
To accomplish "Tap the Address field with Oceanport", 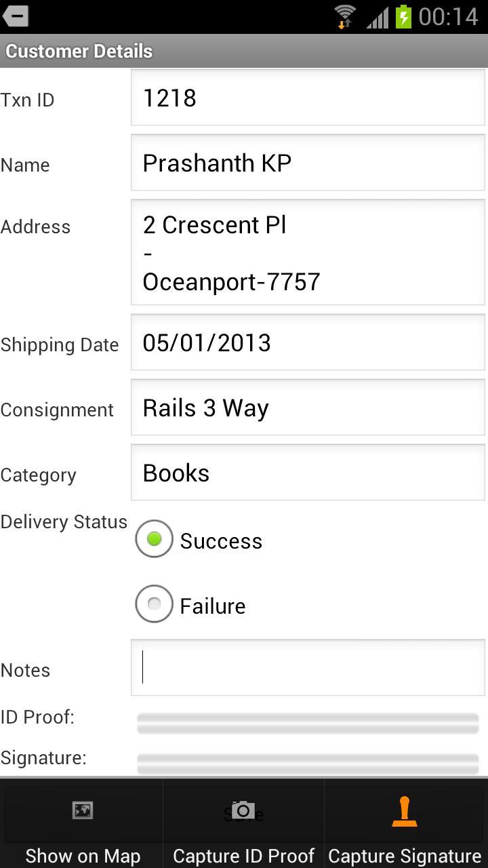I will [308, 253].
